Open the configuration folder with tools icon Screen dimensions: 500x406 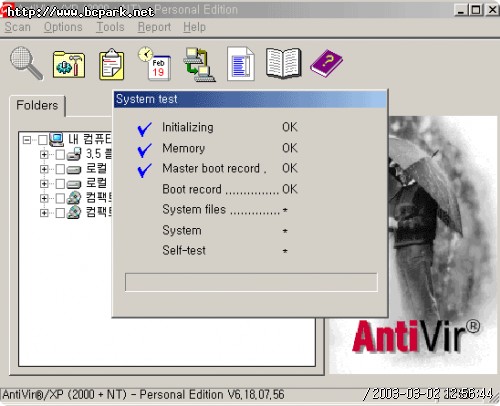tap(69, 64)
